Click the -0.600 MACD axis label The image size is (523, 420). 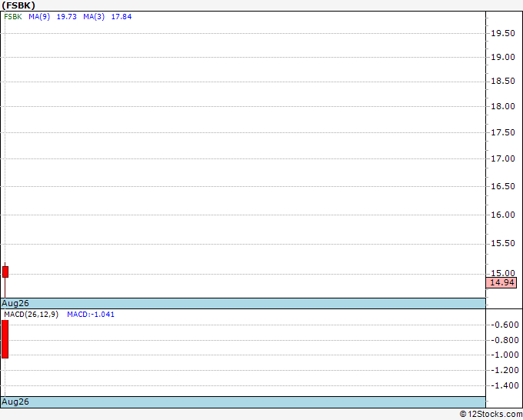[505, 325]
